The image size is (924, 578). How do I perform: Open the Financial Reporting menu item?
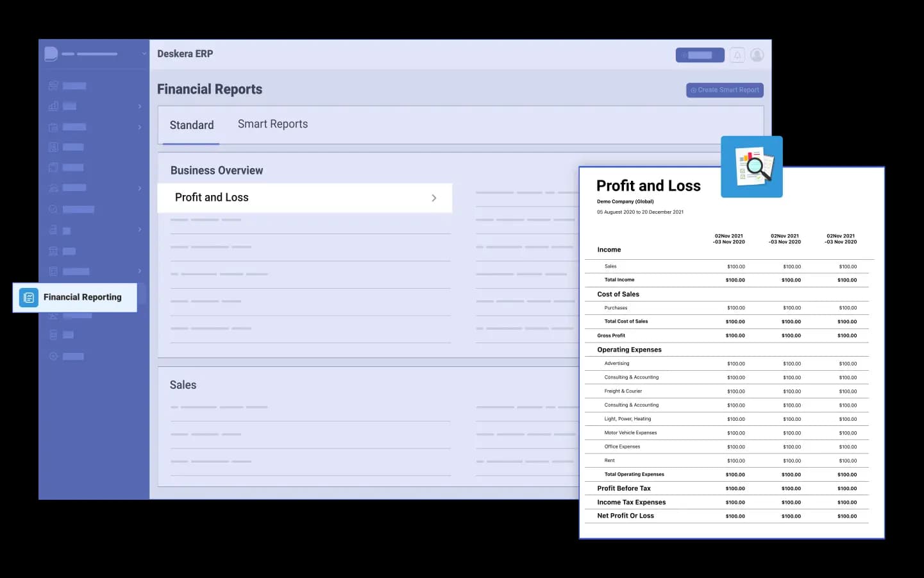point(82,298)
